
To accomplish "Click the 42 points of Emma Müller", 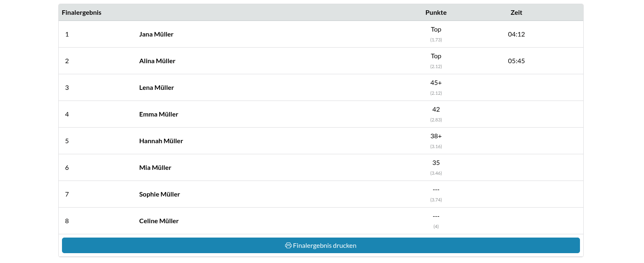I will click(x=436, y=110).
